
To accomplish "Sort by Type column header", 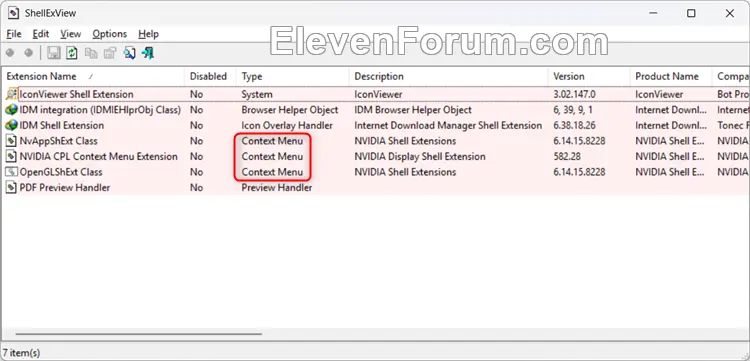I will [x=292, y=77].
